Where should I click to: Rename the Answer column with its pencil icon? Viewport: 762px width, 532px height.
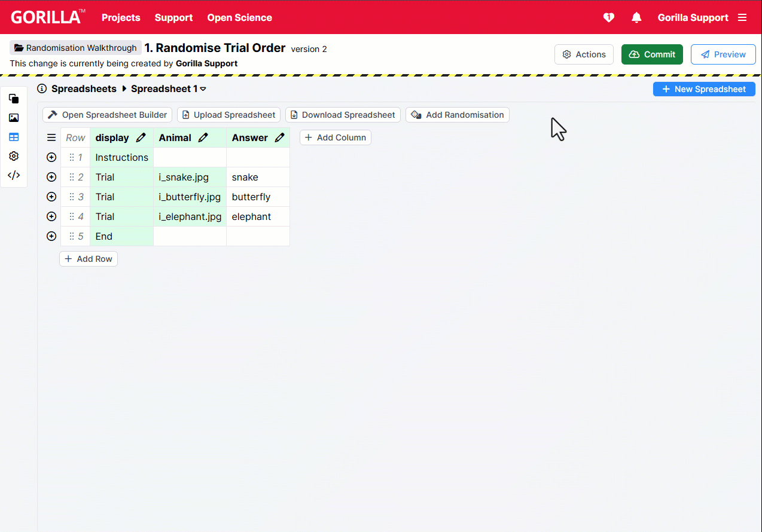(279, 137)
